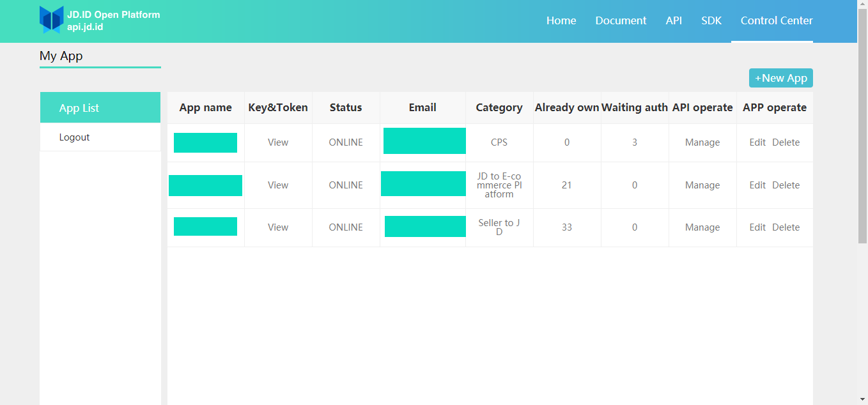Click the scrollbar down arrow
The width and height of the screenshot is (868, 405).
(862, 400)
